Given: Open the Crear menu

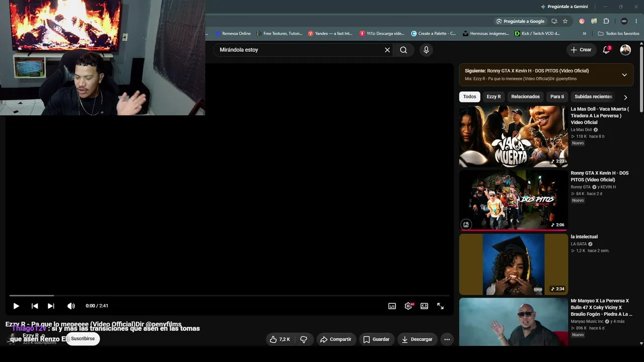Looking at the screenshot, I should pyautogui.click(x=581, y=50).
